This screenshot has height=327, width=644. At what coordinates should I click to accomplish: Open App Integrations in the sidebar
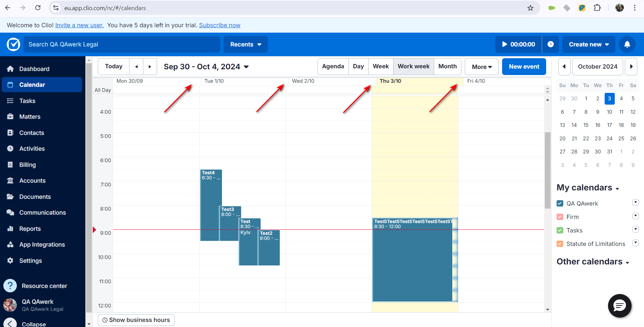(42, 245)
